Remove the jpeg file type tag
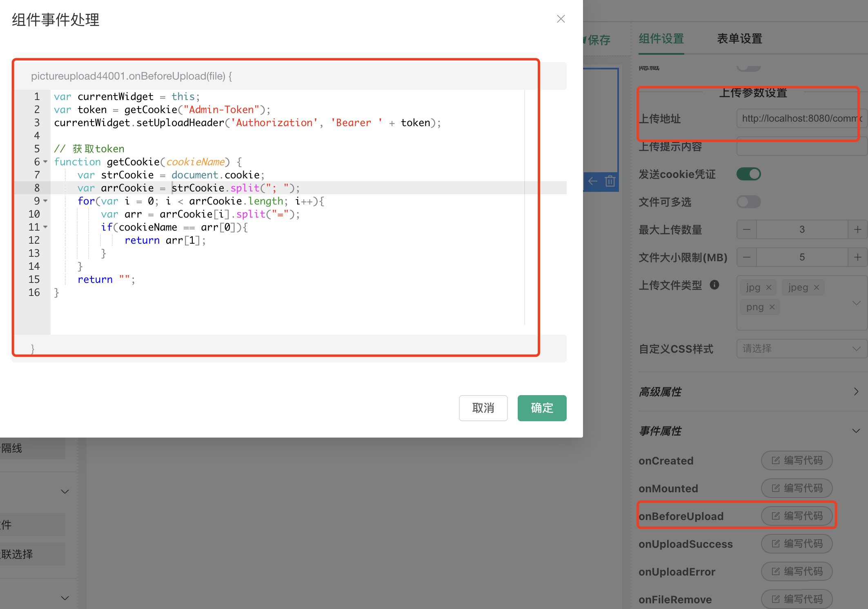The width and height of the screenshot is (868, 609). (x=817, y=287)
